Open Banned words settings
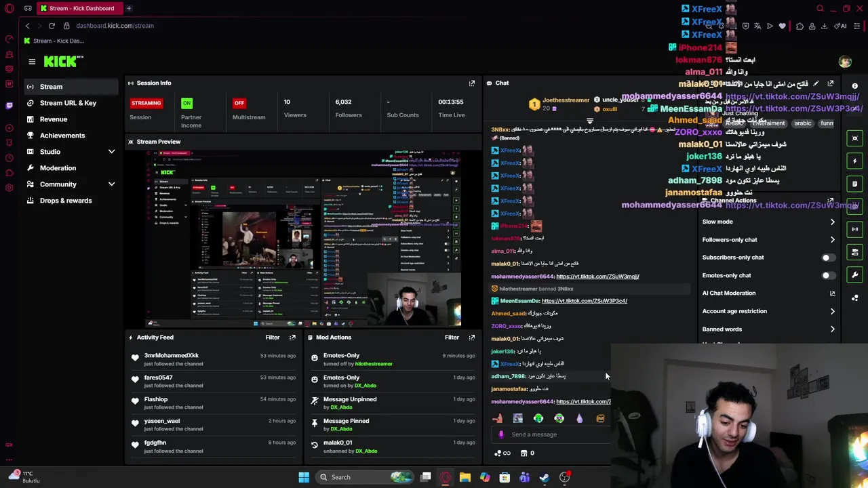 [769, 329]
